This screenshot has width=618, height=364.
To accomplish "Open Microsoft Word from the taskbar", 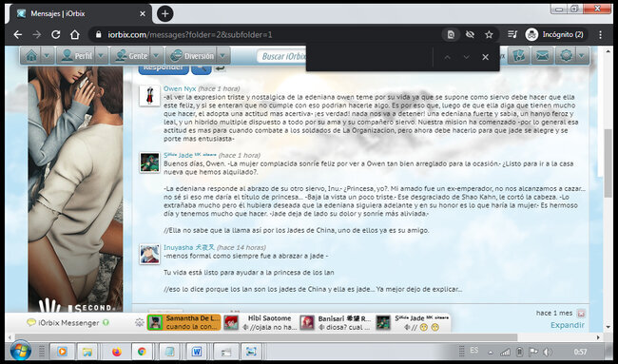I will pos(196,351).
